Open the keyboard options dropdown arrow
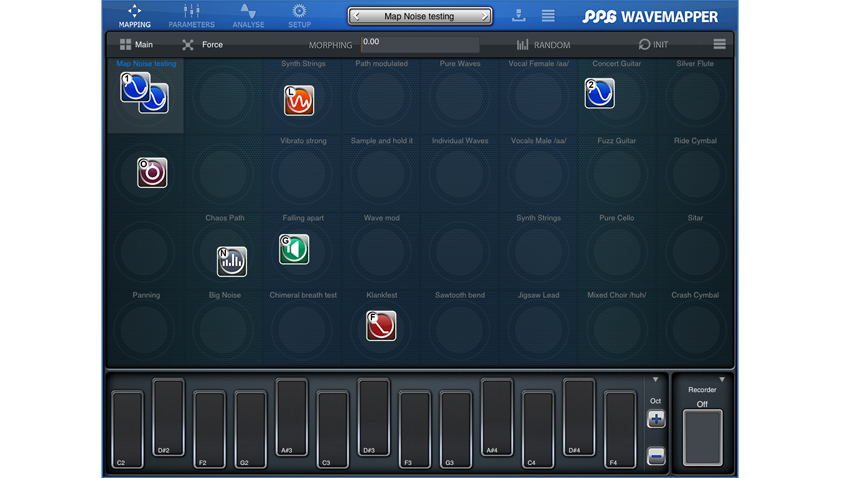Viewport: 850px width, 478px height. pos(655,380)
